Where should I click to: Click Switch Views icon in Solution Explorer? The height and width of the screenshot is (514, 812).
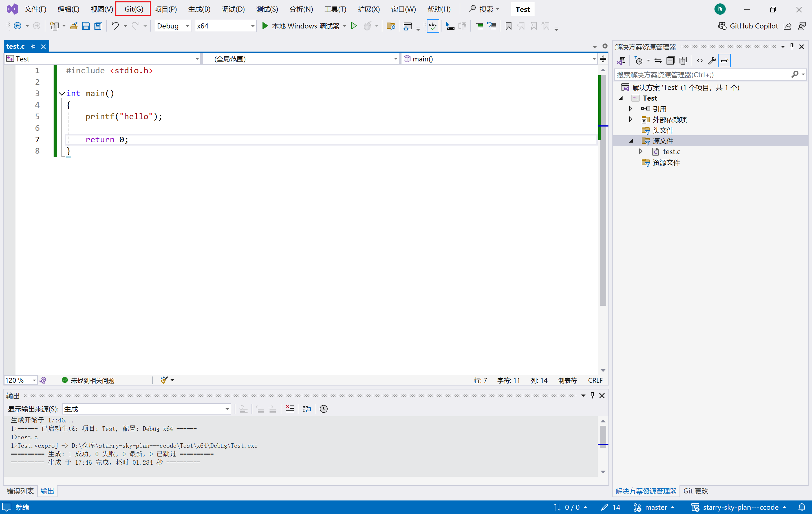[x=621, y=60]
